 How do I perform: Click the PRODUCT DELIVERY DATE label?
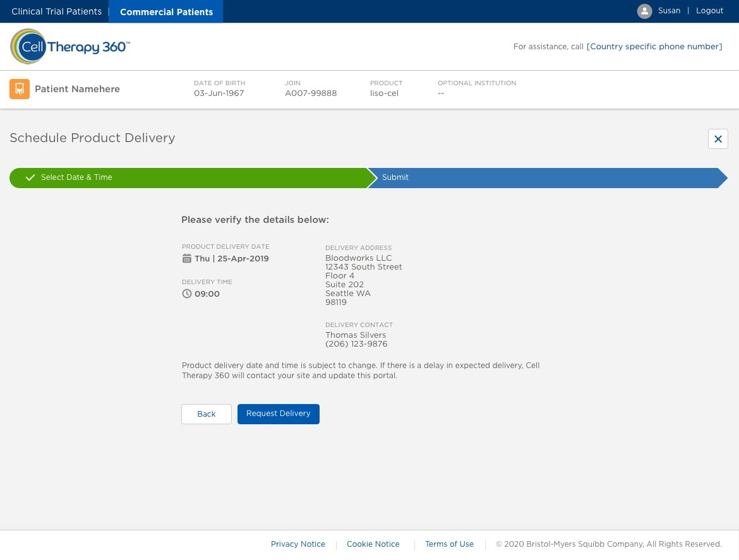pos(225,247)
